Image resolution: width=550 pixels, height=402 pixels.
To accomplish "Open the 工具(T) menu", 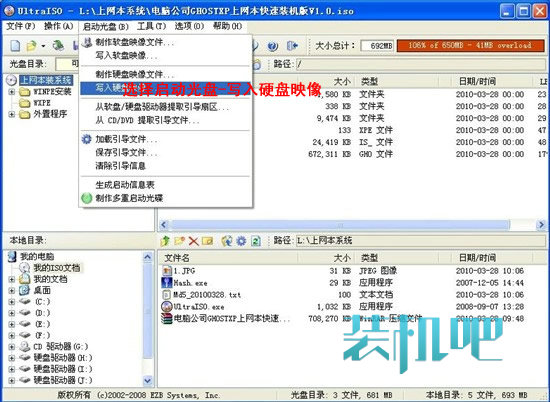I will [x=151, y=26].
